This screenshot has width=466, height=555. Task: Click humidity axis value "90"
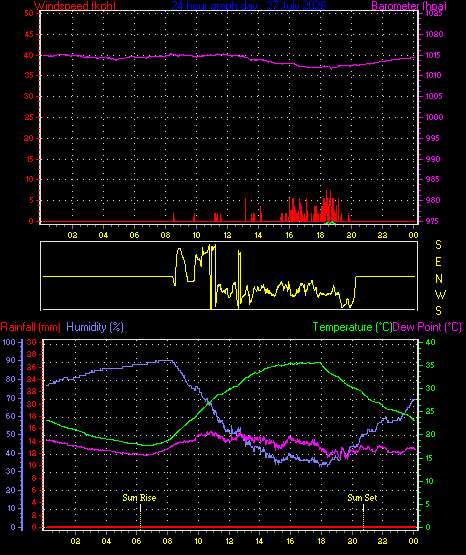(x=11, y=360)
